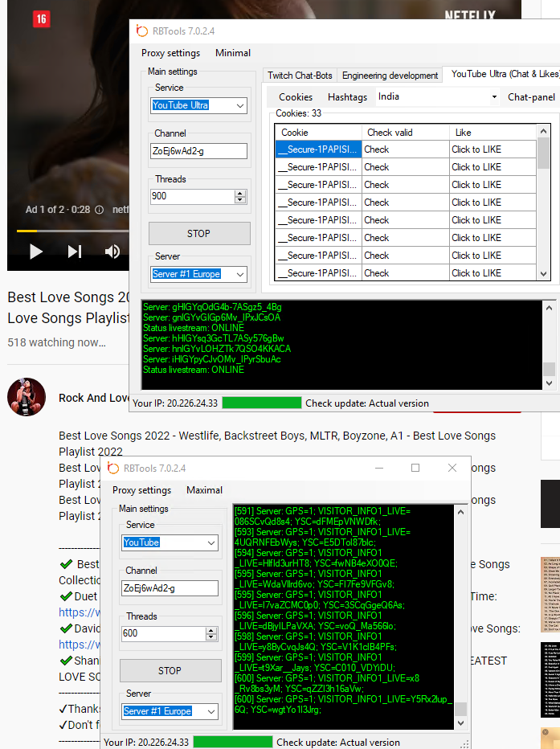The width and height of the screenshot is (560, 749).
Task: Click the ad info icon
Action: (100, 210)
